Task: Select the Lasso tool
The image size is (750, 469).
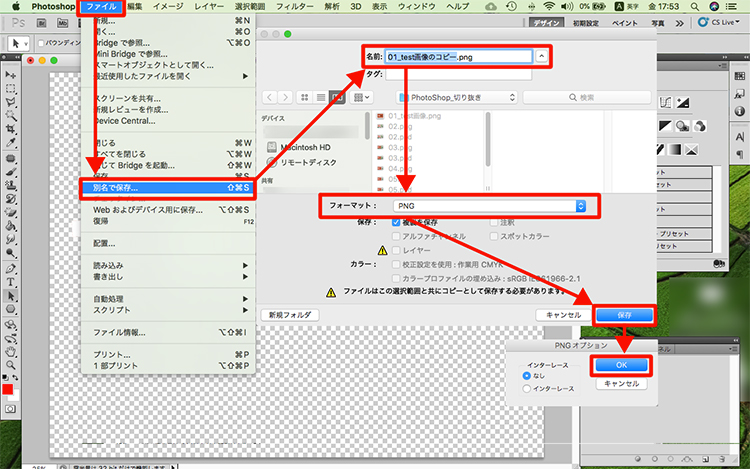Action: point(11,102)
